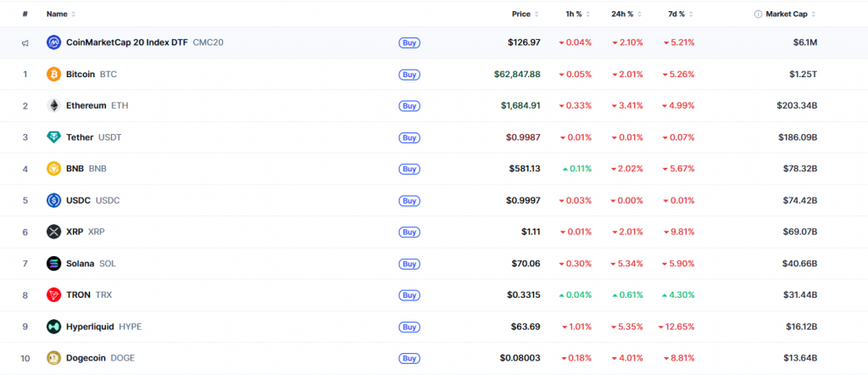Screen dimensions: 868x375
Task: Click Ethereum price $1,684.91
Action: pyautogui.click(x=520, y=105)
